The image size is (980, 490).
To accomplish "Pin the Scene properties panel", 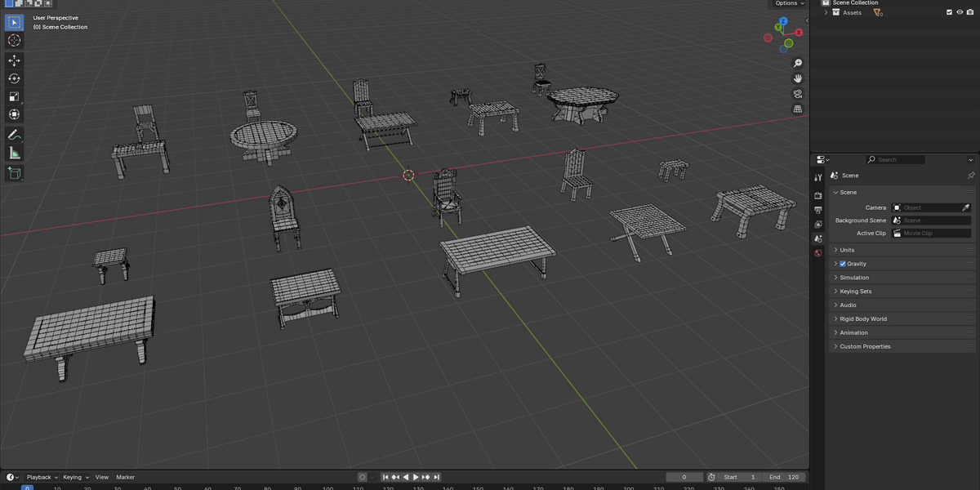I will pos(970,176).
